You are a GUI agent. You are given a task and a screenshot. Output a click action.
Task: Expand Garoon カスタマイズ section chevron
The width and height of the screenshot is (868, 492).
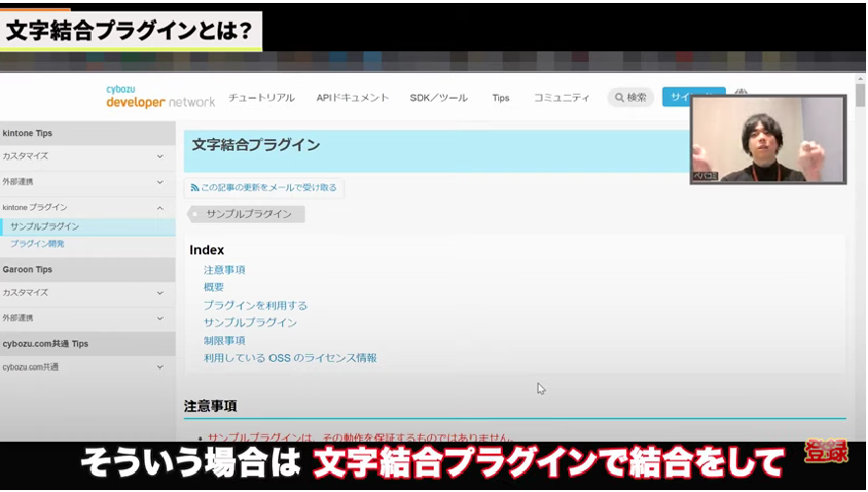tap(160, 293)
